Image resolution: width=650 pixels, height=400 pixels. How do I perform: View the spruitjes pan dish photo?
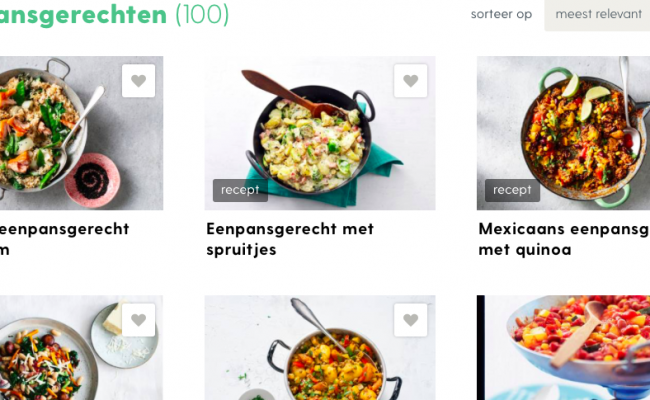(x=320, y=133)
